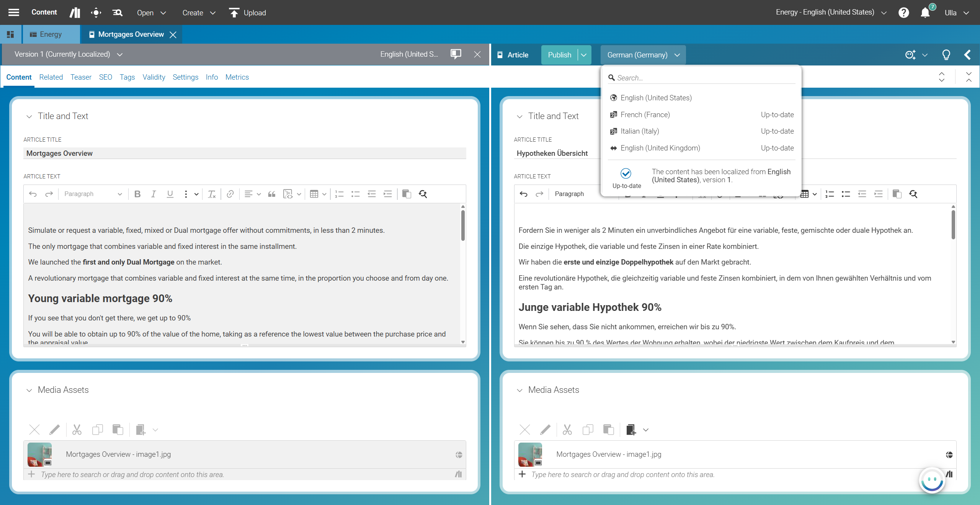Image resolution: width=980 pixels, height=505 pixels.
Task: Switch to the Metrics tab
Action: 237,77
